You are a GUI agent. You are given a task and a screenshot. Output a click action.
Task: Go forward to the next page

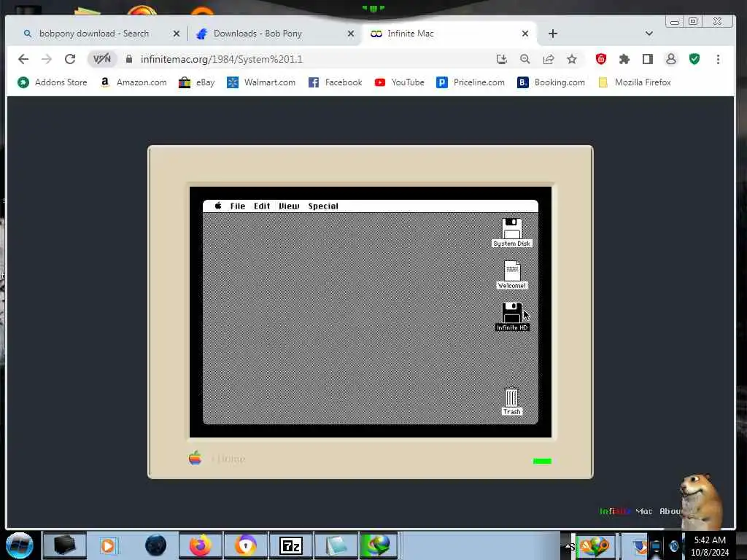47,59
